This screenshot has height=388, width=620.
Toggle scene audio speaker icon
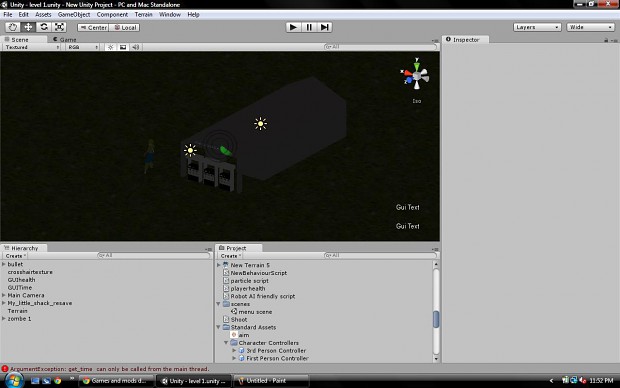(x=136, y=47)
